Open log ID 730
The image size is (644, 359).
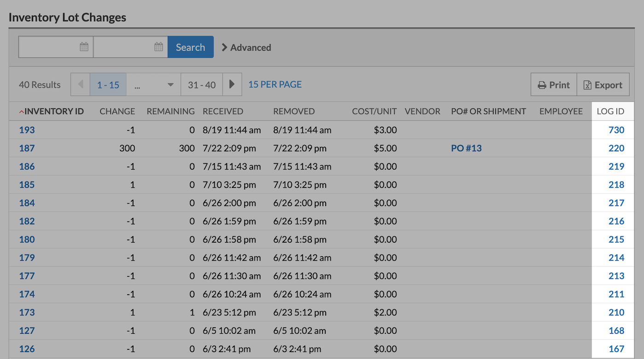tap(616, 130)
